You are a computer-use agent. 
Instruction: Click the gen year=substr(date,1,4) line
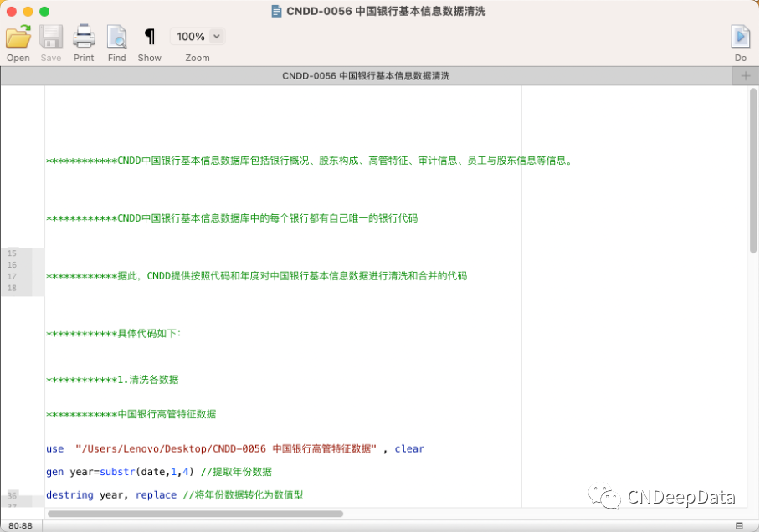[x=159, y=472]
